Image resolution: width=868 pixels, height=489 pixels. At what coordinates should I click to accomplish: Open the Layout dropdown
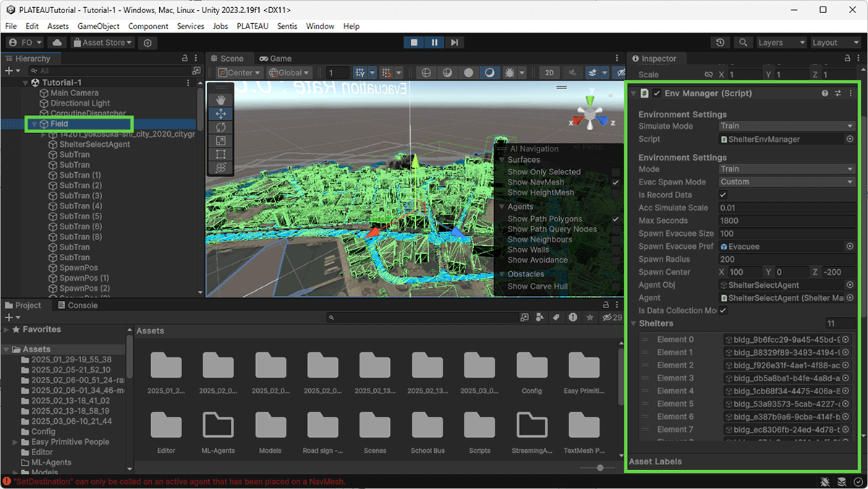pyautogui.click(x=835, y=43)
